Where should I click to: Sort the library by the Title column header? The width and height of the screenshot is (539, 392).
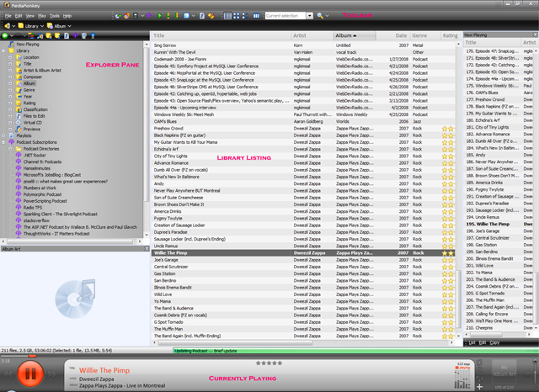click(221, 35)
